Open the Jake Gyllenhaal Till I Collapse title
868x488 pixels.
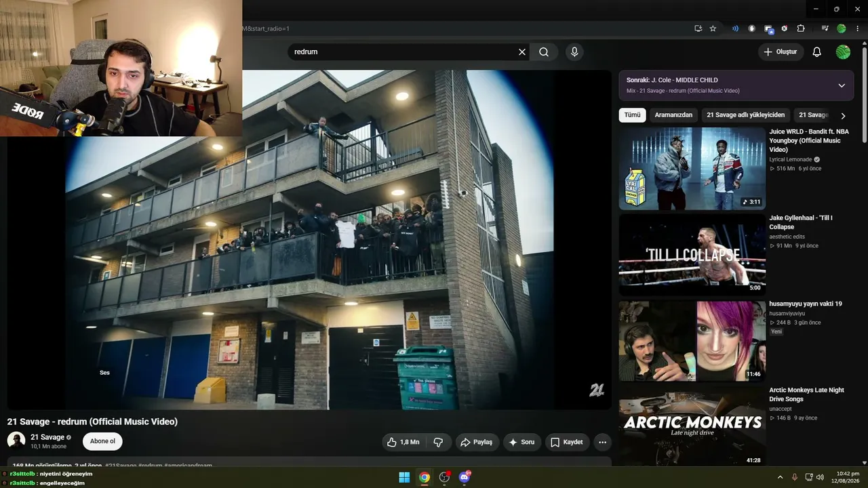pyautogui.click(x=801, y=222)
